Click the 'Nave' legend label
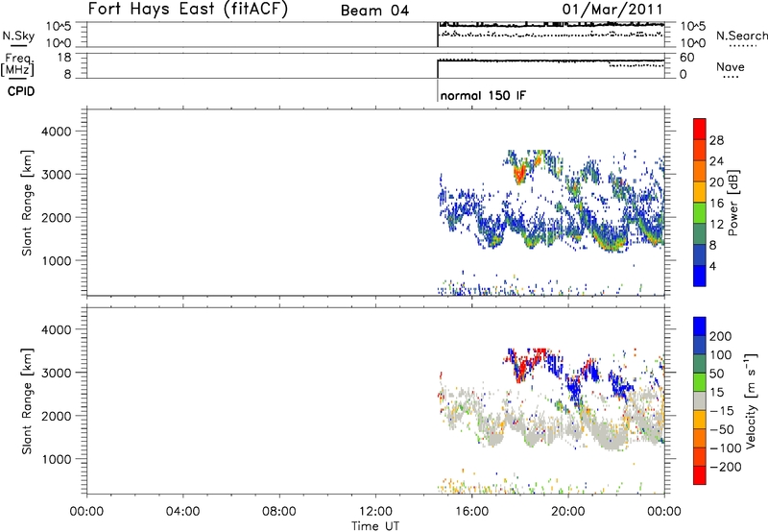This screenshot has width=768, height=532. [x=731, y=67]
